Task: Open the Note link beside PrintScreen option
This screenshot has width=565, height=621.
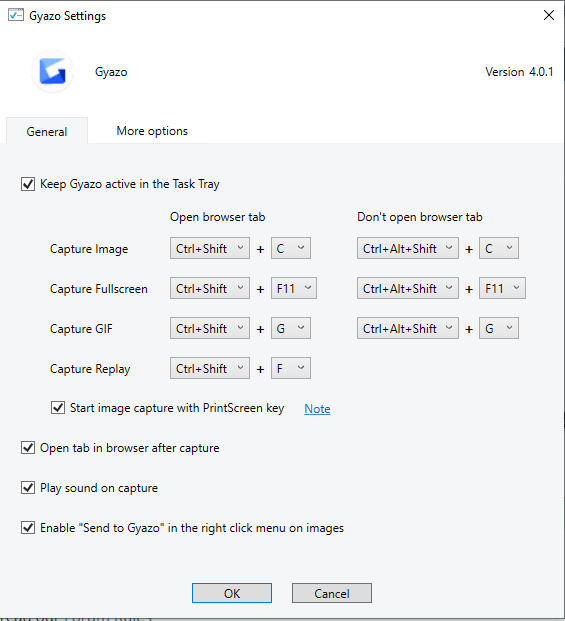Action: click(x=317, y=409)
